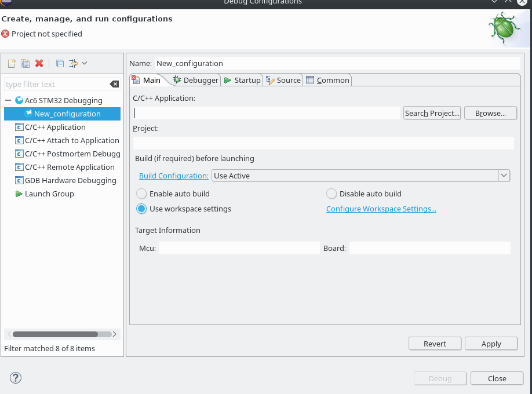Image resolution: width=532 pixels, height=394 pixels.
Task: Select Disable auto build option
Action: [x=331, y=194]
